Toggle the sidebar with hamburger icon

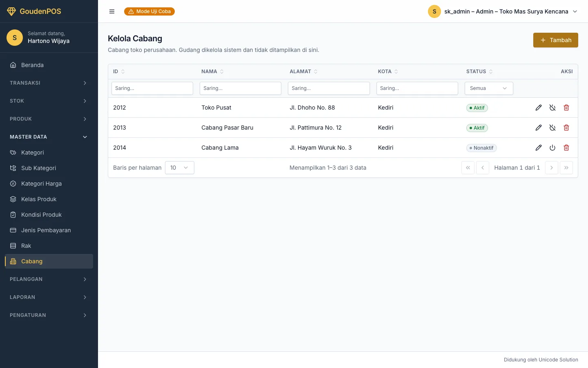[112, 11]
